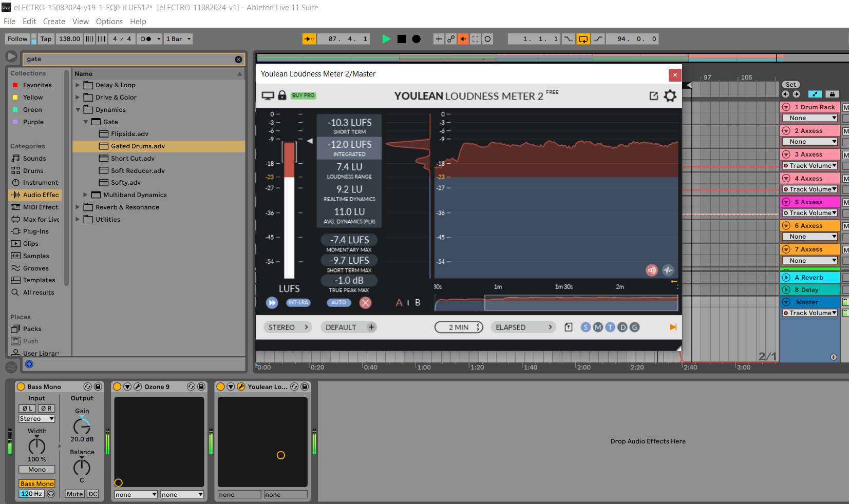Image resolution: width=849 pixels, height=504 pixels.
Task: Enable the Mono switch under Width
Action: (x=37, y=470)
